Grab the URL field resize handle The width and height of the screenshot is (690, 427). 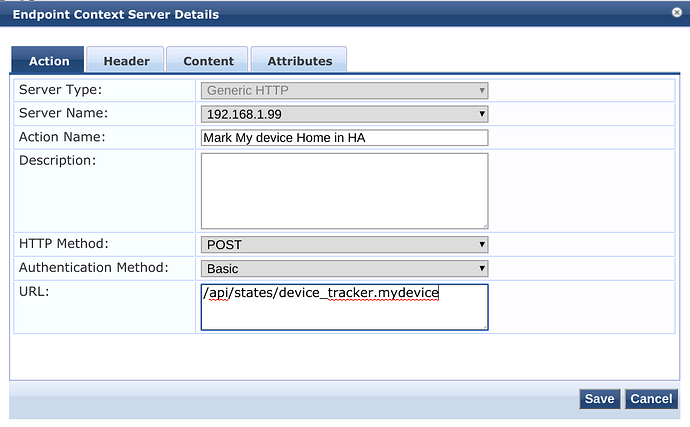pyautogui.click(x=484, y=325)
